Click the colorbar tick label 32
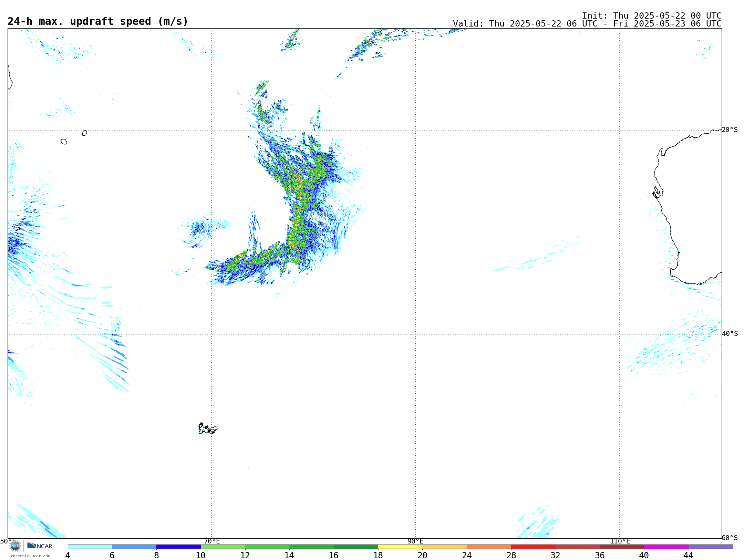The width and height of the screenshot is (744, 560). [x=556, y=555]
